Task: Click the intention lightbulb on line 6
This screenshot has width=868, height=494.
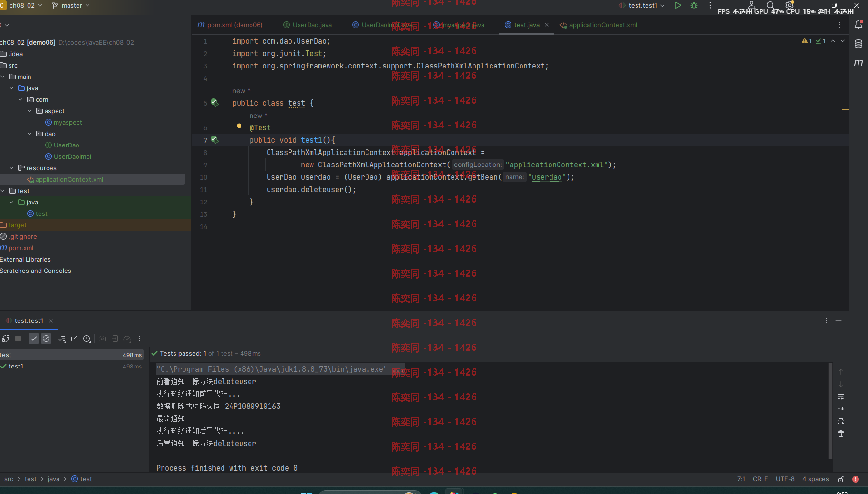Action: click(x=239, y=127)
